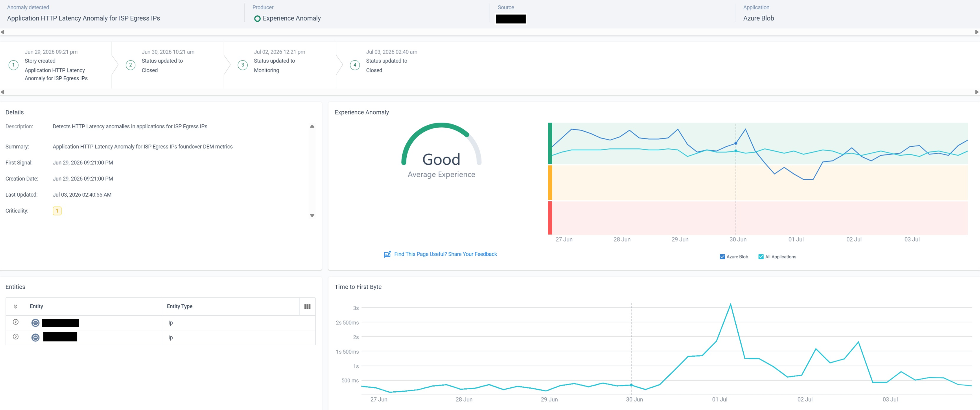This screenshot has width=980, height=410.
Task: Sort by Entity Type column header
Action: coord(180,307)
